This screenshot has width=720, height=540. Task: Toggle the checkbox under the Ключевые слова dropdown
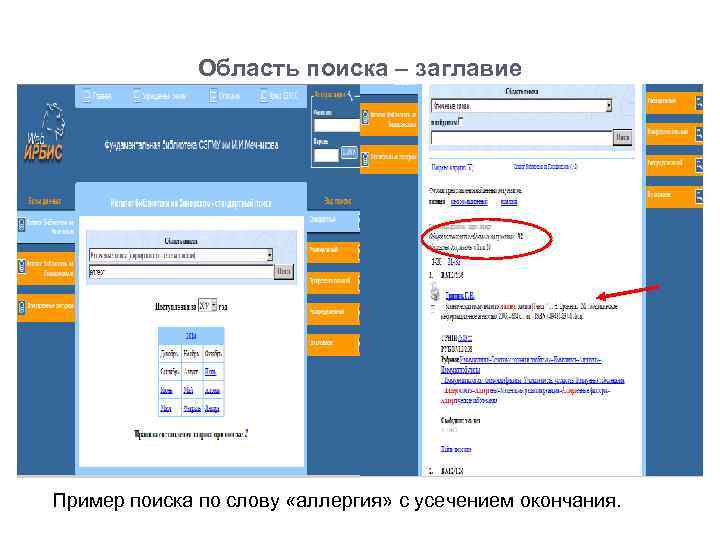[x=461, y=122]
